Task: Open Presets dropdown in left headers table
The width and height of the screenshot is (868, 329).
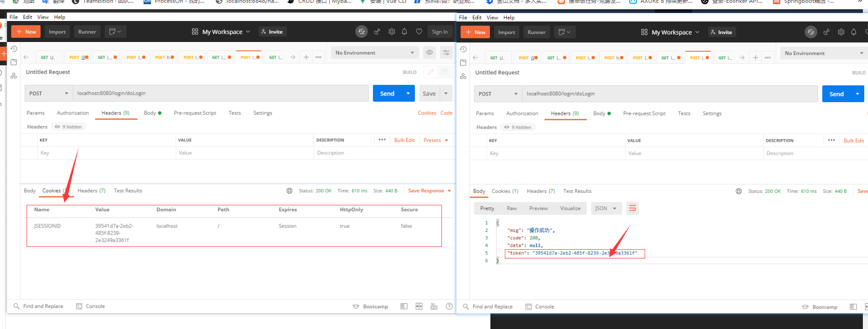Action: point(436,140)
